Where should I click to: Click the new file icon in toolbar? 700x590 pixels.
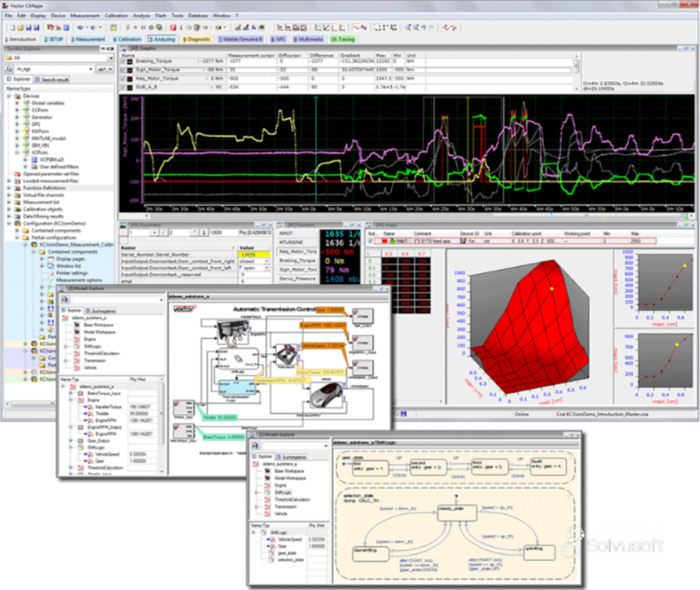tap(12, 27)
